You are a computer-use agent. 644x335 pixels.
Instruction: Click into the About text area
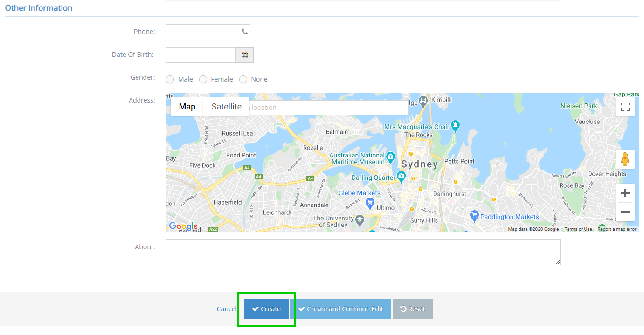point(363,252)
